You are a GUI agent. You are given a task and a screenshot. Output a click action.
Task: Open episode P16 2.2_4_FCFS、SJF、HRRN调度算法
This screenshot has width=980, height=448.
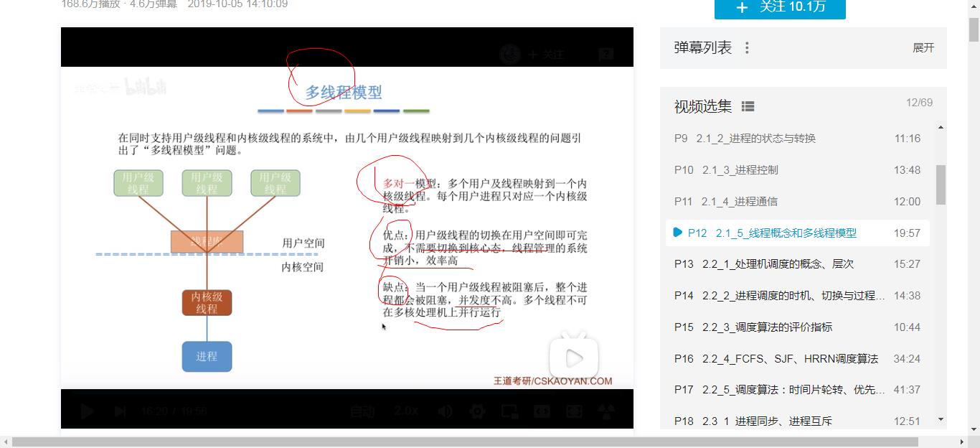pyautogui.click(x=798, y=359)
